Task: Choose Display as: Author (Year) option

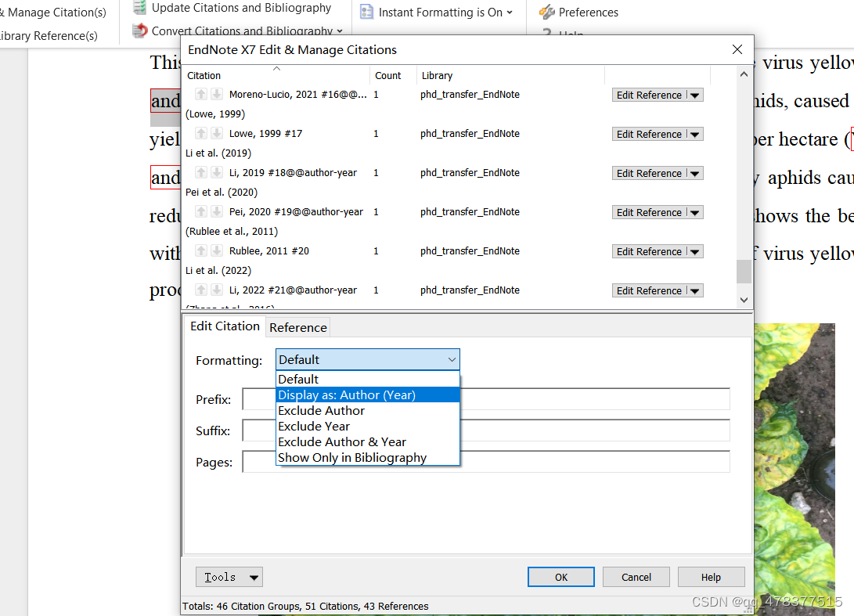Action: 368,394
